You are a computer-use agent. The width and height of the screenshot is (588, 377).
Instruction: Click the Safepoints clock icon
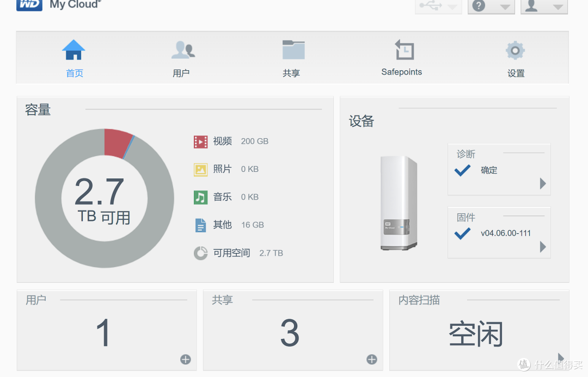click(404, 50)
